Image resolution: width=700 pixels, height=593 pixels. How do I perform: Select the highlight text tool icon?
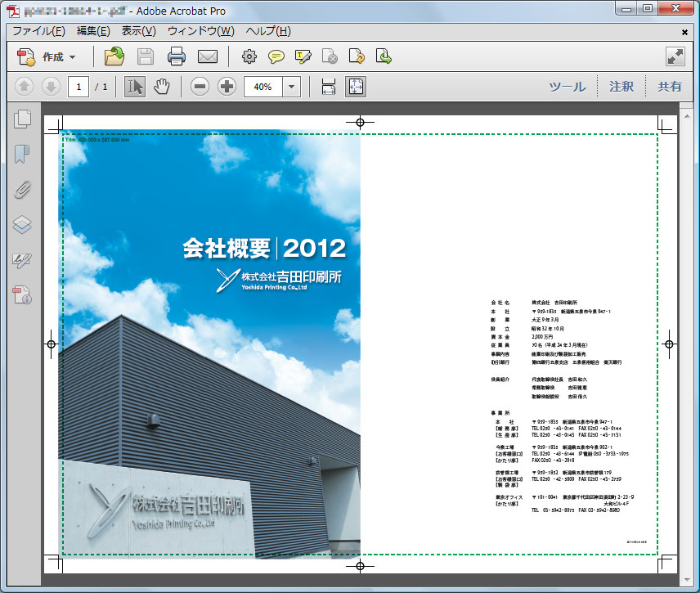pyautogui.click(x=303, y=56)
